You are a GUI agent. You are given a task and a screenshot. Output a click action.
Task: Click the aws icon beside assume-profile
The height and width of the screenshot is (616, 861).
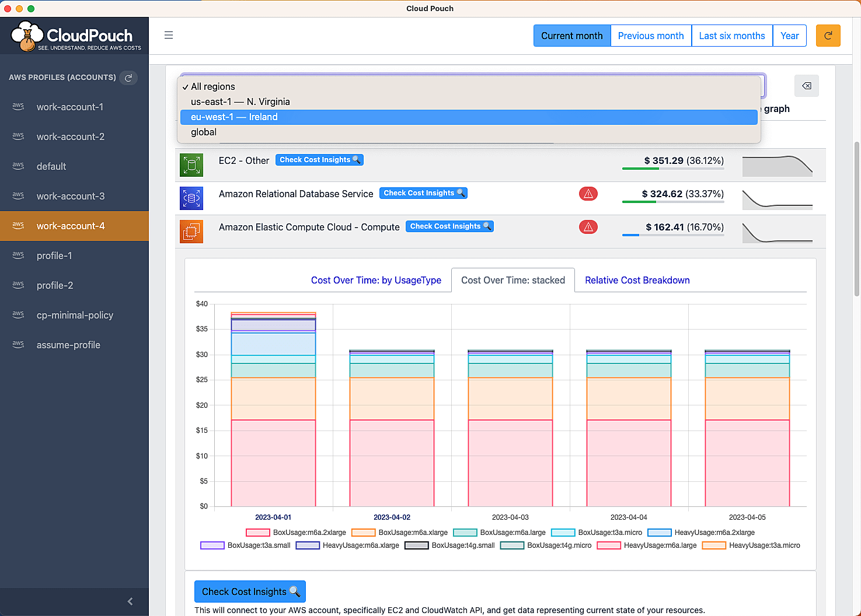18,345
